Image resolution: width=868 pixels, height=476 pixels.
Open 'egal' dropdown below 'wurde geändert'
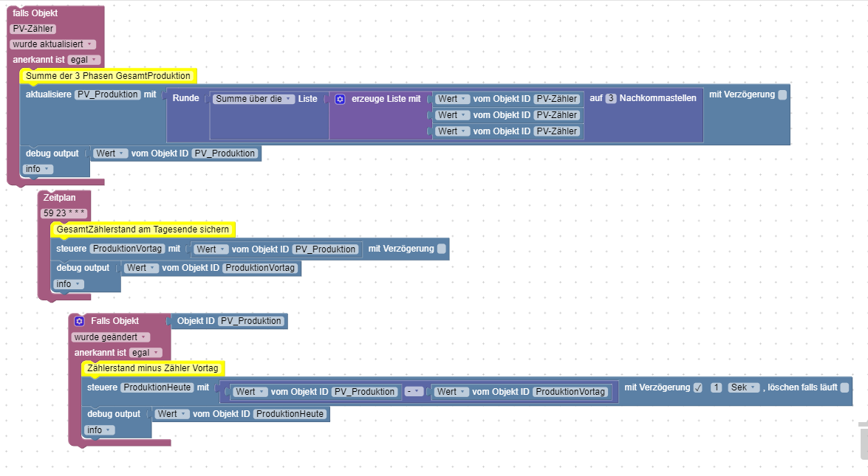coord(146,353)
